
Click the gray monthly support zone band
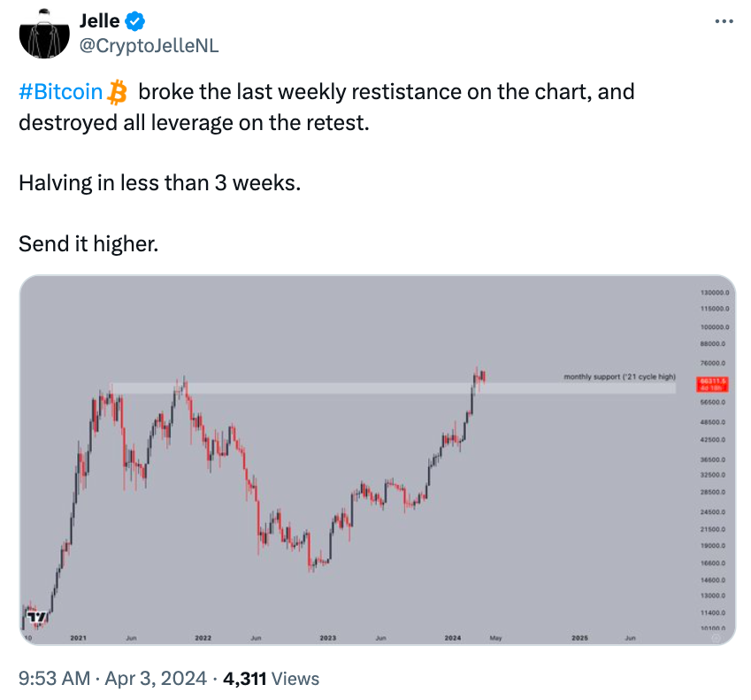click(x=393, y=388)
